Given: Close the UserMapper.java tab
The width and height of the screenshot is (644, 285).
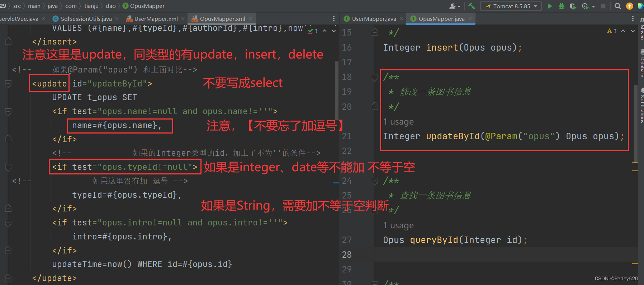Looking at the screenshot, I should click(x=401, y=19).
